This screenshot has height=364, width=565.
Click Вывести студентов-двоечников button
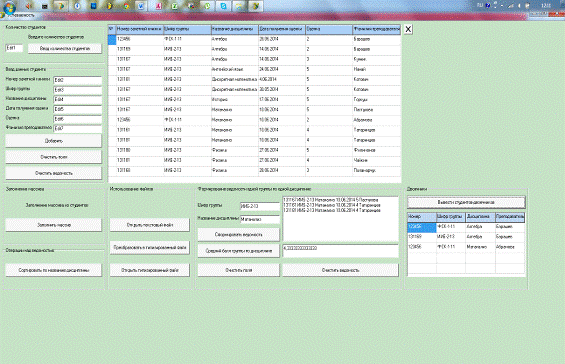[466, 202]
